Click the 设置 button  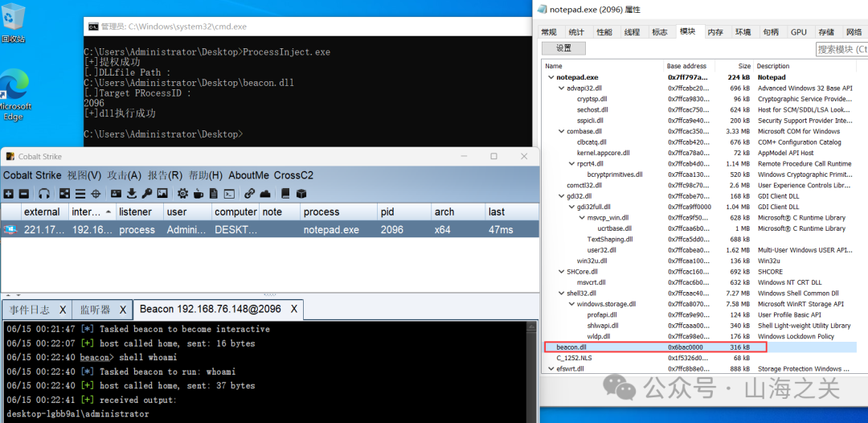point(563,48)
